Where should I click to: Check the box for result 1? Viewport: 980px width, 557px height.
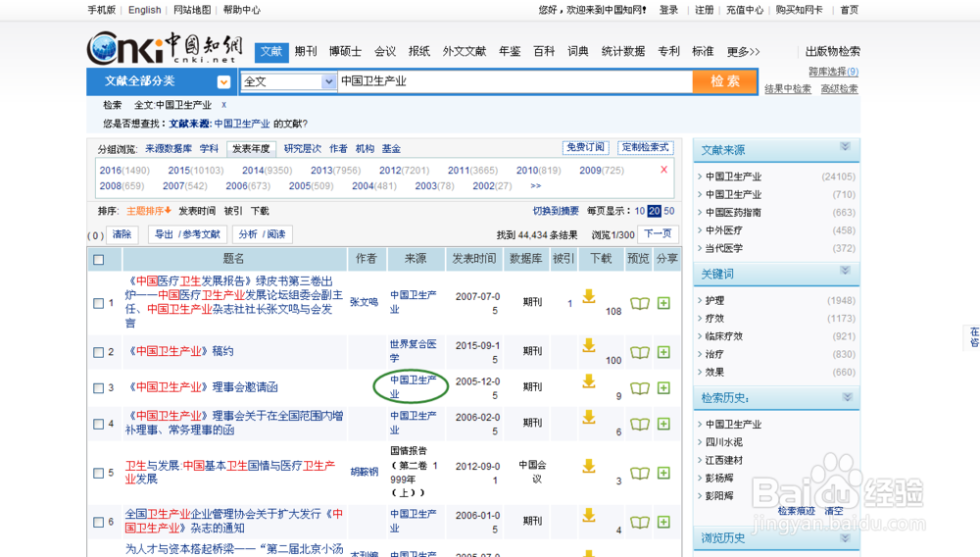point(98,303)
